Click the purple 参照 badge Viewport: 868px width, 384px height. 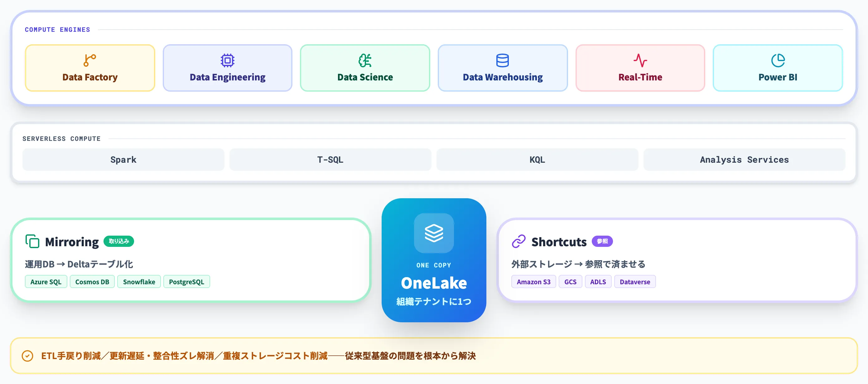(x=602, y=241)
